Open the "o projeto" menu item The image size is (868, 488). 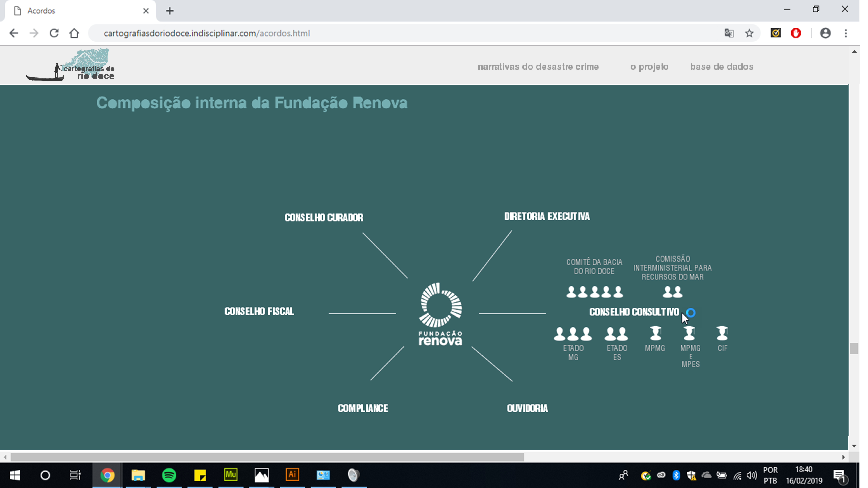pos(649,67)
